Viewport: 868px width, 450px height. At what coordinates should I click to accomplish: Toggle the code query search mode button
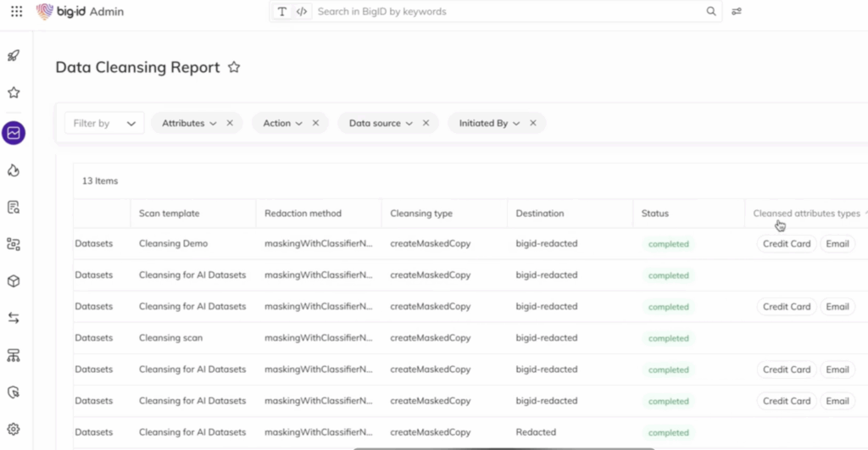(302, 12)
